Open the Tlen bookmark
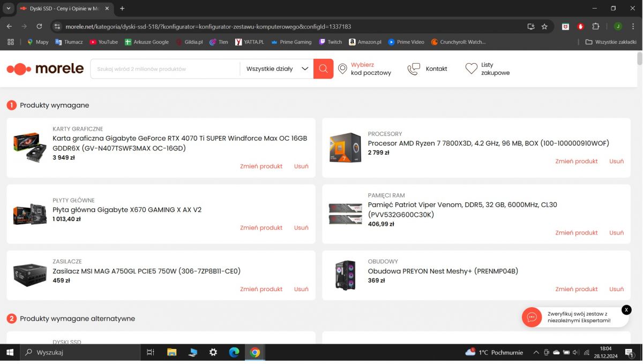 point(219,42)
